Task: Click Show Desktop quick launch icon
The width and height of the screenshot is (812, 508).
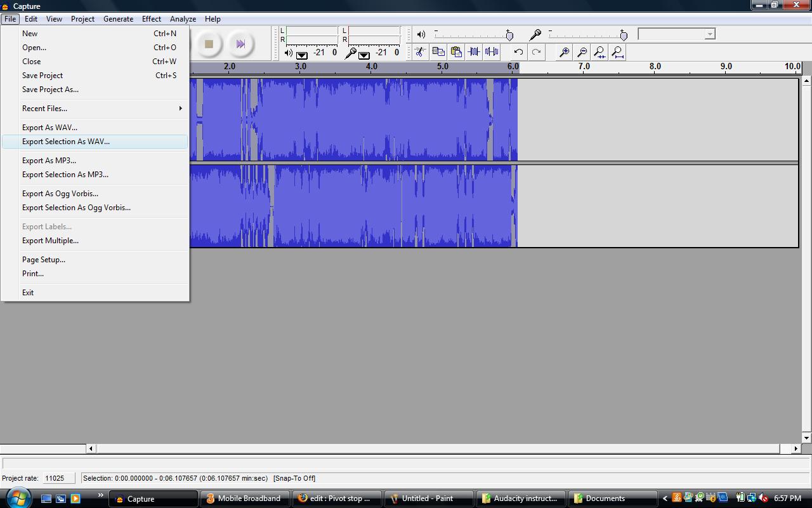Action: [x=46, y=498]
